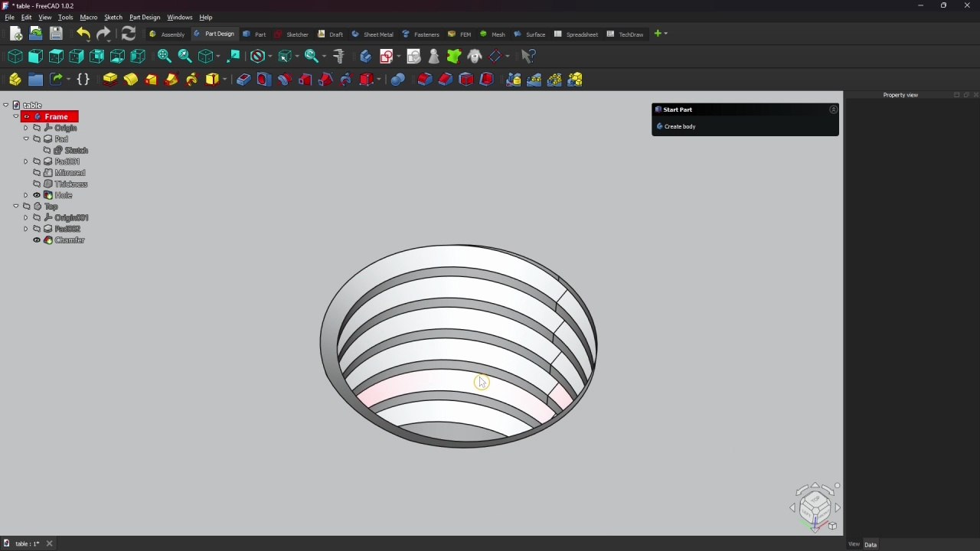The image size is (980, 551).
Task: Toggle visibility of Pad001 in tree
Action: click(37, 161)
